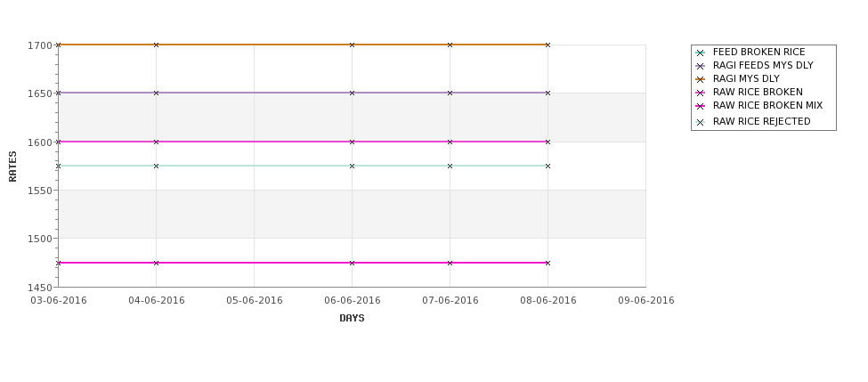
Task: Click the 1650 data point on 06-06-2016
Action: click(352, 93)
